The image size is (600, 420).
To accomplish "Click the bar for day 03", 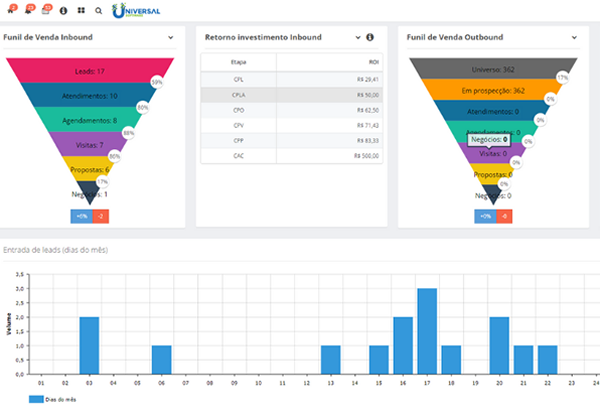I will click(x=89, y=345).
